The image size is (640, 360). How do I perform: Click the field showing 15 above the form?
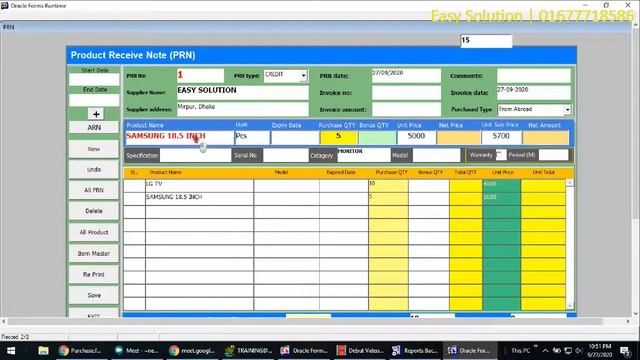click(x=486, y=41)
